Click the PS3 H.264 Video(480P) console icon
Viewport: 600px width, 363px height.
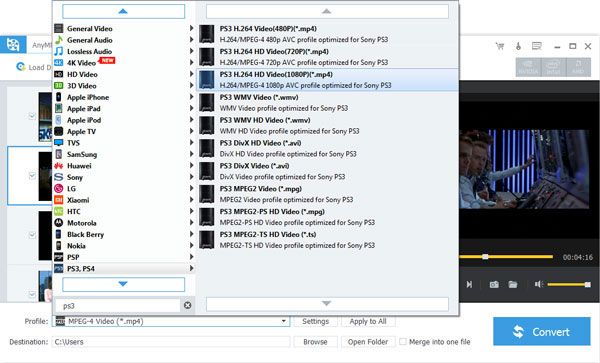(x=207, y=34)
